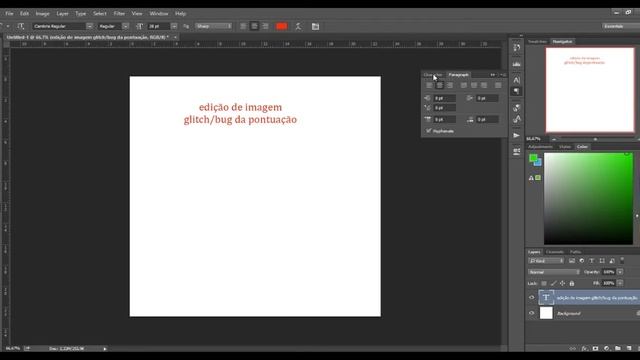The height and width of the screenshot is (360, 640).
Task: Toggle lock all icon
Action: point(572,283)
